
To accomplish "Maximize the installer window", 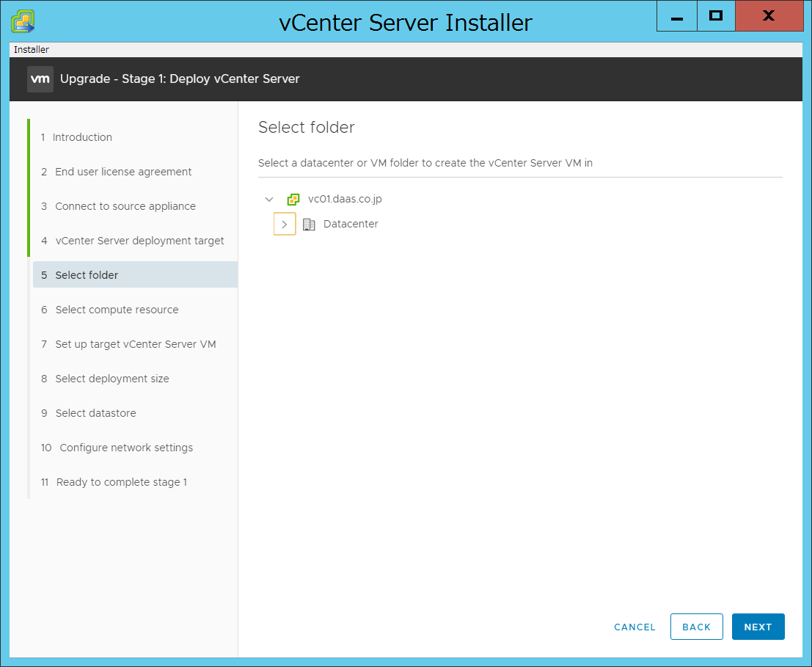I will tap(716, 16).
